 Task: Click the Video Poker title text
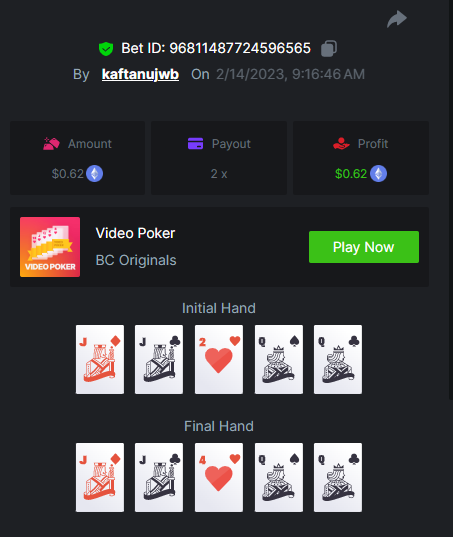[x=135, y=233]
